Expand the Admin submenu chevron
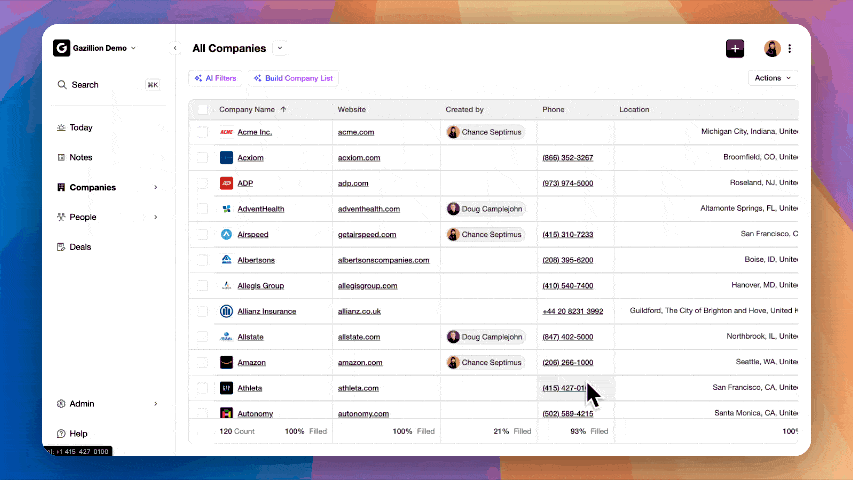The height and width of the screenshot is (480, 853). (156, 404)
